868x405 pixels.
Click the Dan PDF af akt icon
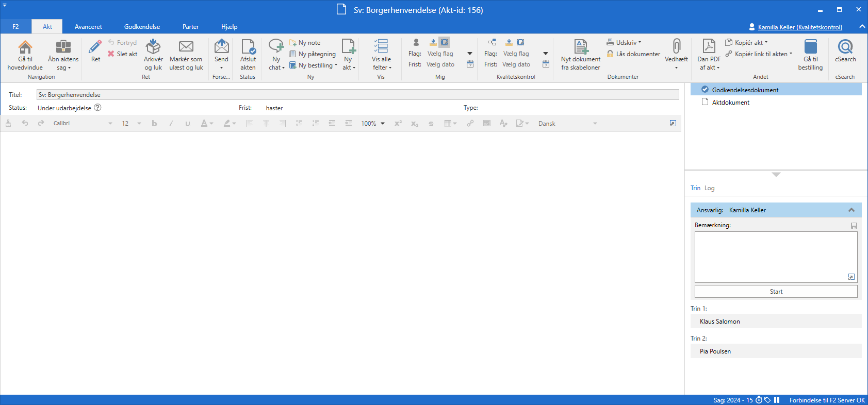tap(709, 47)
